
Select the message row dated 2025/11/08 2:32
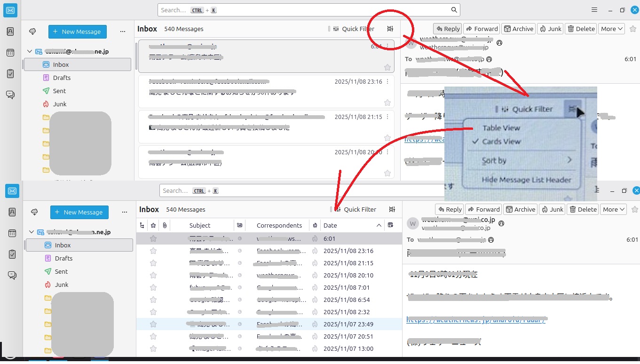click(268, 312)
